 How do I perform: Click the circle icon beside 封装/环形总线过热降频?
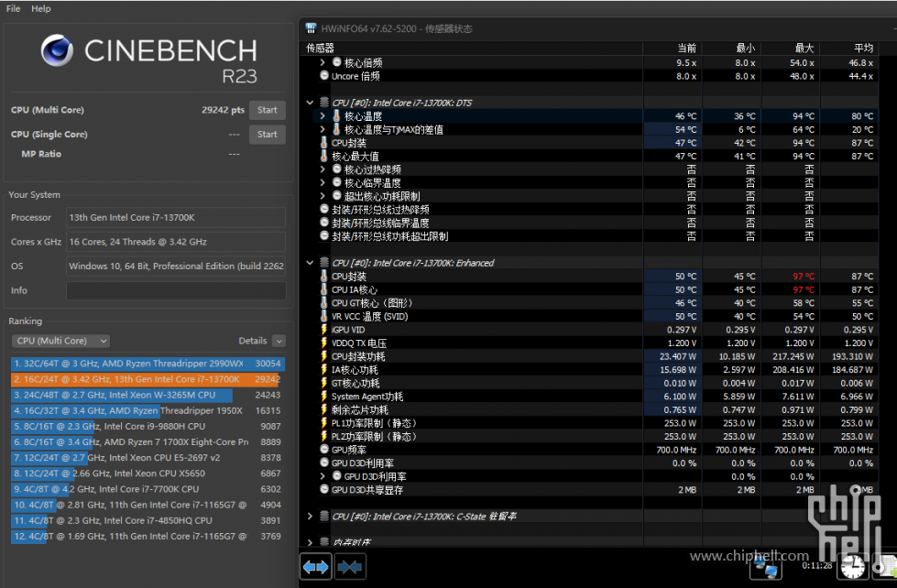pyautogui.click(x=324, y=210)
